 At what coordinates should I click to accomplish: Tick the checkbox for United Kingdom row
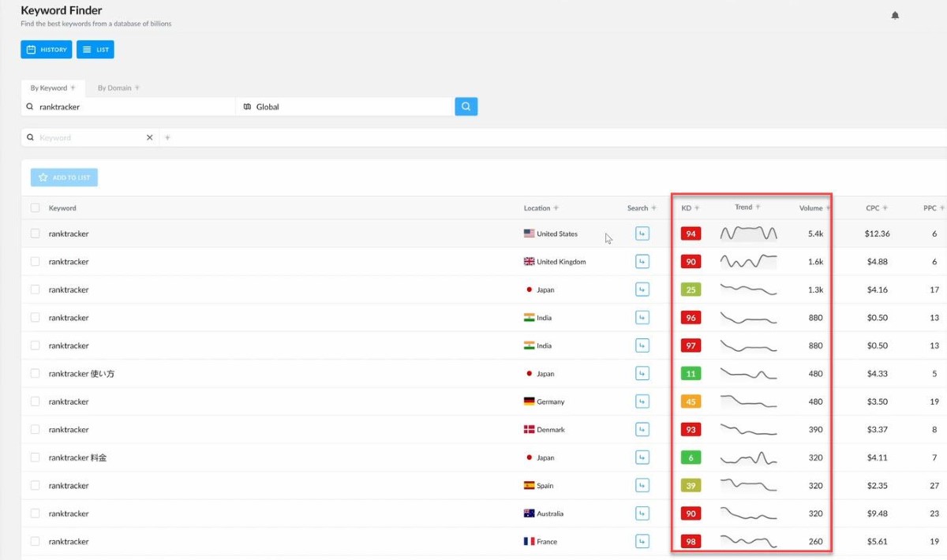click(x=35, y=262)
